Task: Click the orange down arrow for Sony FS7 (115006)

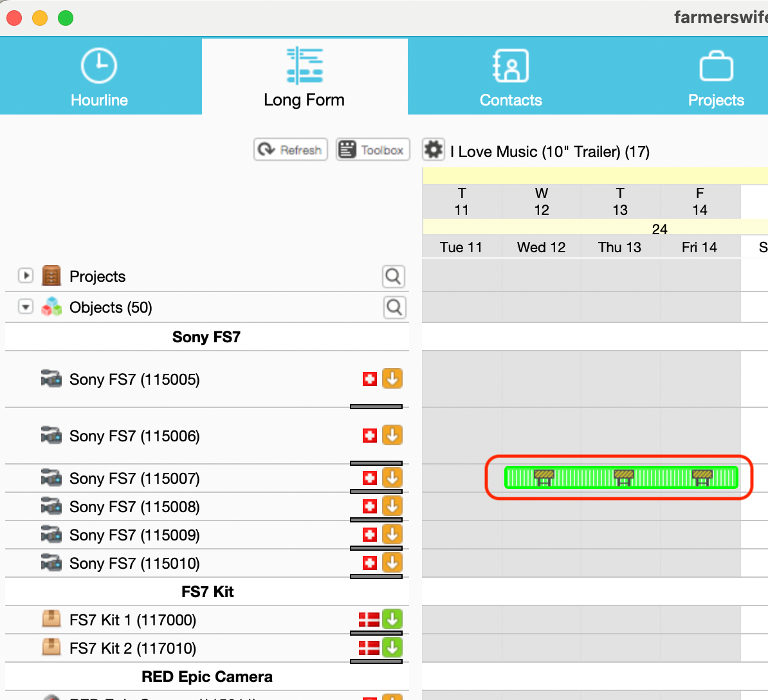Action: (392, 435)
